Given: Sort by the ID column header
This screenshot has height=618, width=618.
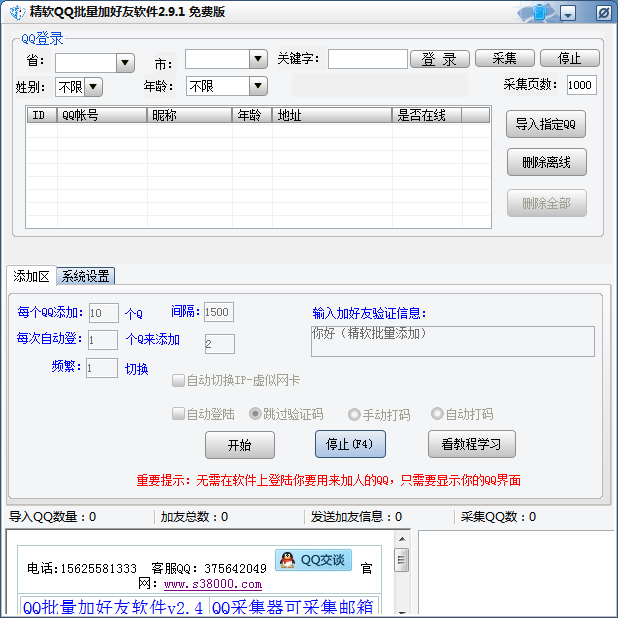Looking at the screenshot, I should (42, 115).
